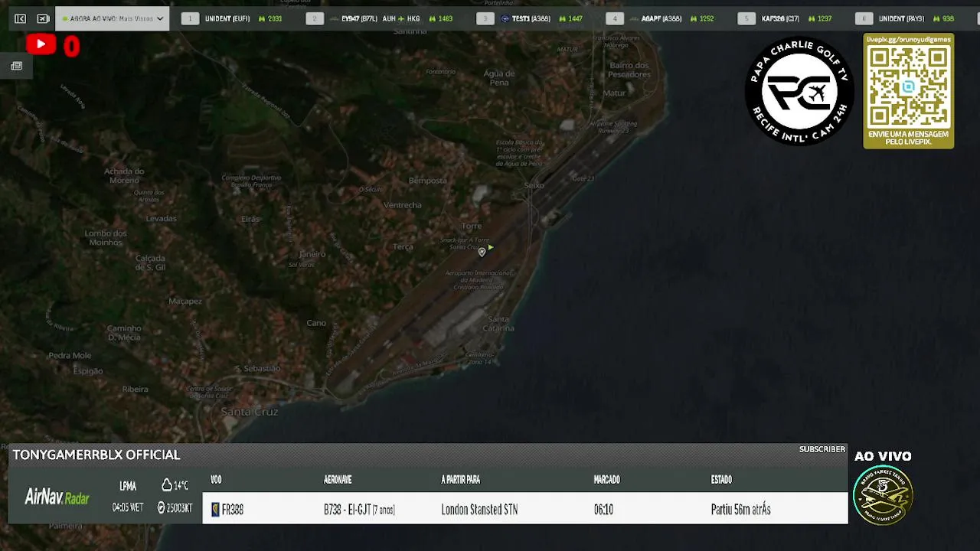The width and height of the screenshot is (980, 551).
Task: Click the collapse-right panel icon in top bar
Action: 43,18
